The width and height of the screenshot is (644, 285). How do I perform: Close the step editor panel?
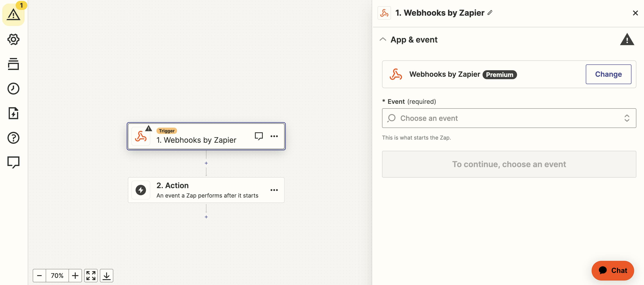pyautogui.click(x=635, y=13)
